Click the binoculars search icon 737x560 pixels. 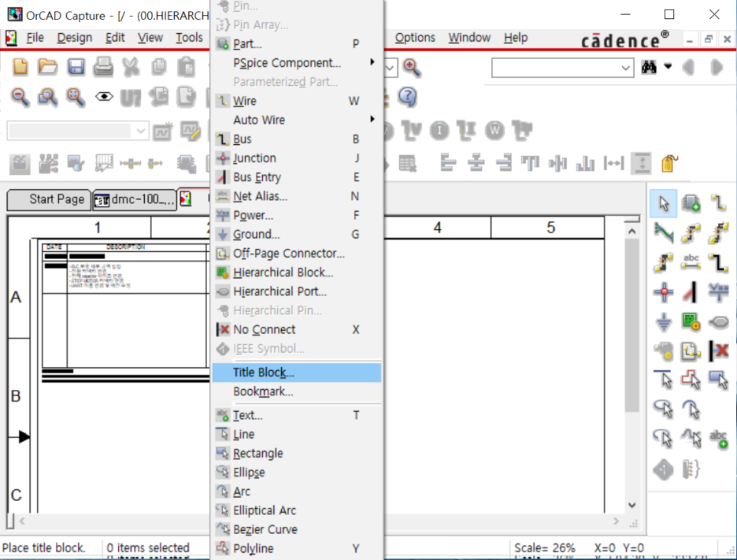click(649, 67)
